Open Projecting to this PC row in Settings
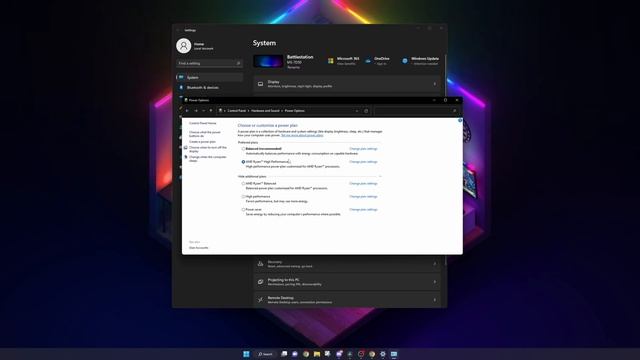Viewport: 640px width, 360px height. 347,282
